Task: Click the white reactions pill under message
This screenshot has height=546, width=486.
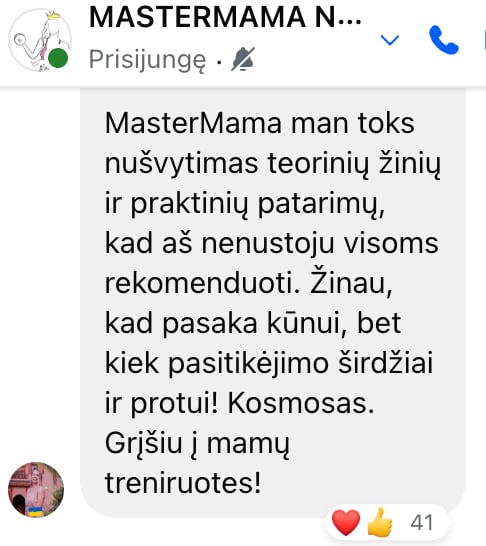Action: pyautogui.click(x=387, y=522)
